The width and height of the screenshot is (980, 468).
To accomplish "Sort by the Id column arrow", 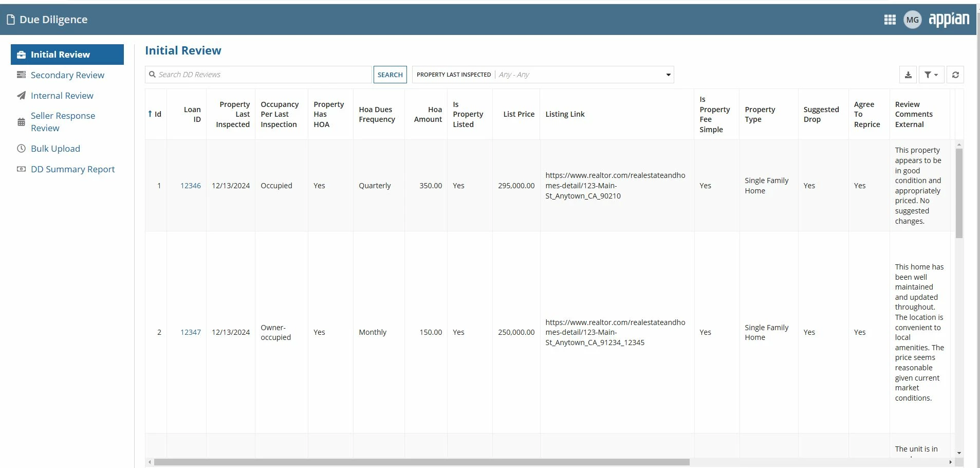I will (x=150, y=114).
